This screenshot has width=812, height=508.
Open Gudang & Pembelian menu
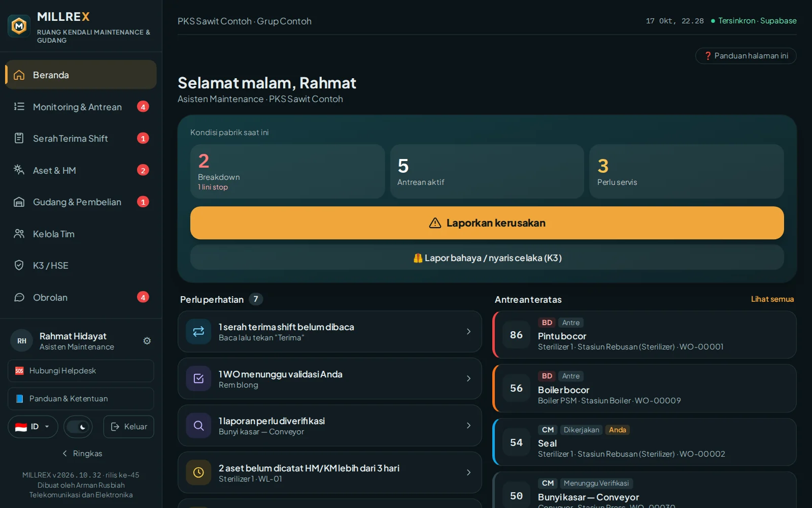coord(81,202)
